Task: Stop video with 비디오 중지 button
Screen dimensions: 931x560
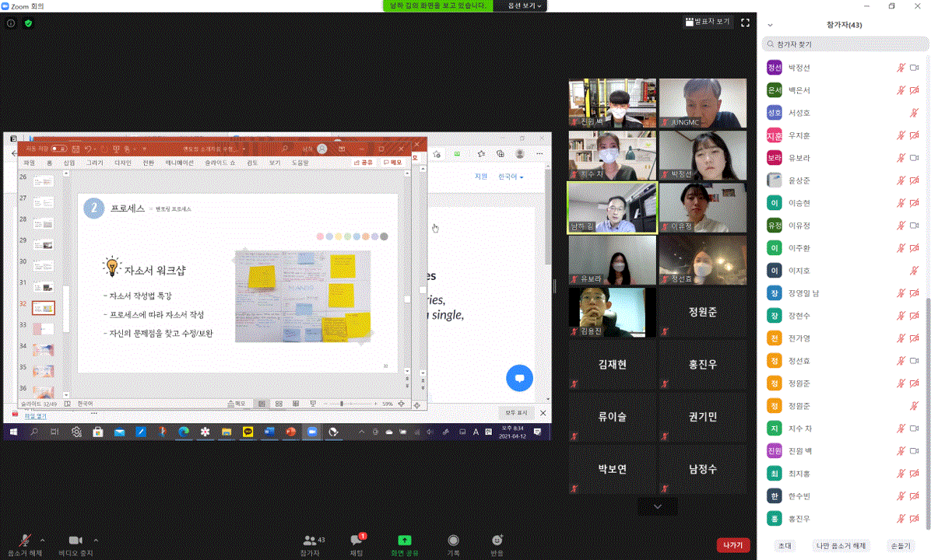Action: [76, 544]
